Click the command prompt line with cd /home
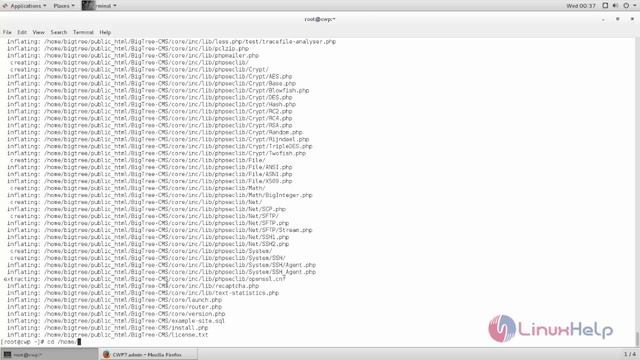The image size is (640, 360). pos(41,342)
